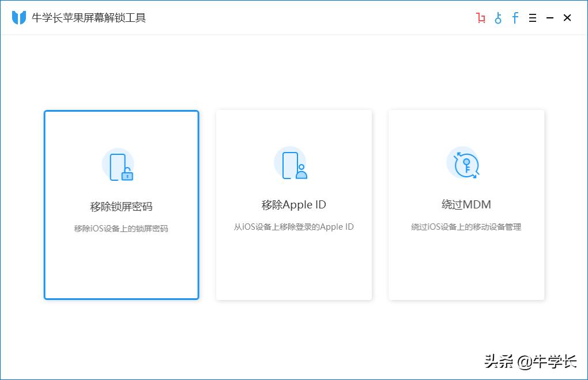Open the shopping cart to purchase the software
This screenshot has width=588, height=380.
pos(481,18)
